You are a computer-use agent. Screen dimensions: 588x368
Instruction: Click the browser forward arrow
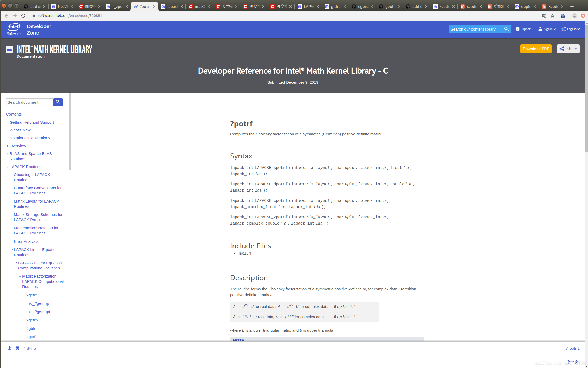point(15,16)
